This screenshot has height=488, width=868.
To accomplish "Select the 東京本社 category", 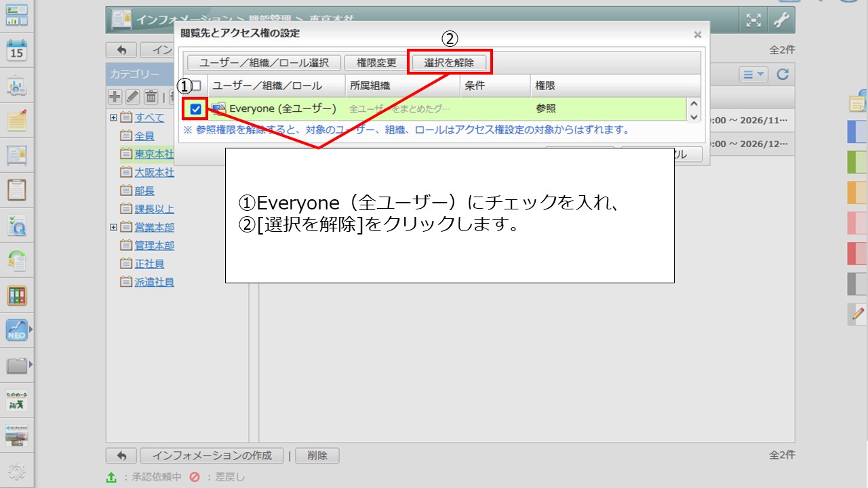I will 155,154.
